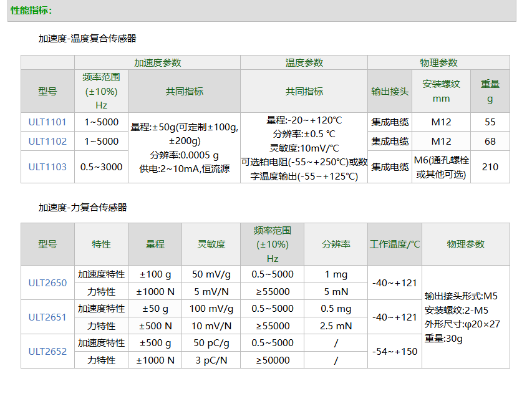Click ULT1103's 0.5~3000 frequency cell

coord(101,167)
